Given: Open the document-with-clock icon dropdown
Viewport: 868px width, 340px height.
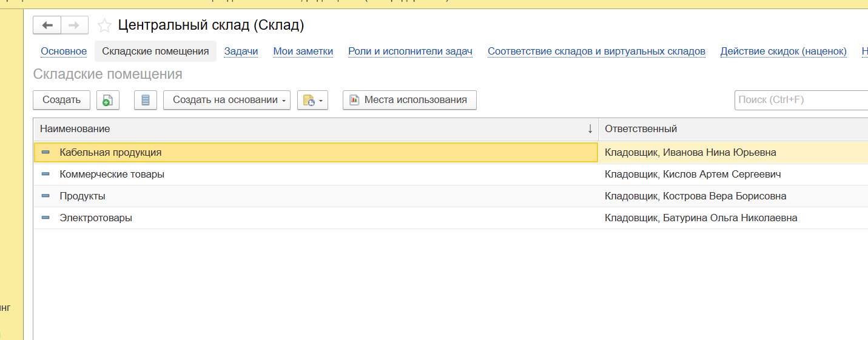Looking at the screenshot, I should [x=312, y=100].
